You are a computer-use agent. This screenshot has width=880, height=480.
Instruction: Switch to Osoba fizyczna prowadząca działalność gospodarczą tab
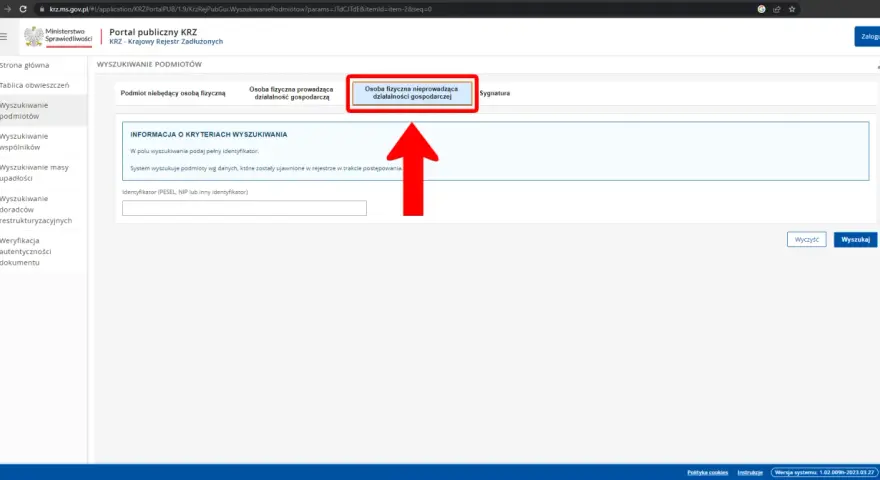tap(291, 93)
